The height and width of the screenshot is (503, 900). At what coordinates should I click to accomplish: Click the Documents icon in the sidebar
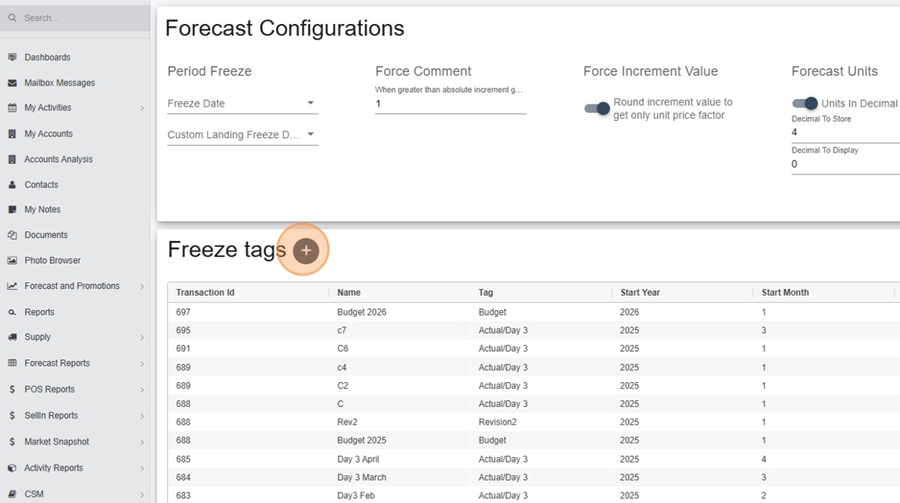[x=12, y=235]
